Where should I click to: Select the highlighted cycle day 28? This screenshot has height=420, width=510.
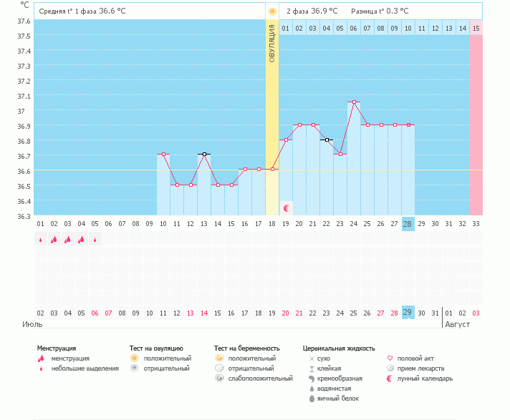[x=408, y=224]
